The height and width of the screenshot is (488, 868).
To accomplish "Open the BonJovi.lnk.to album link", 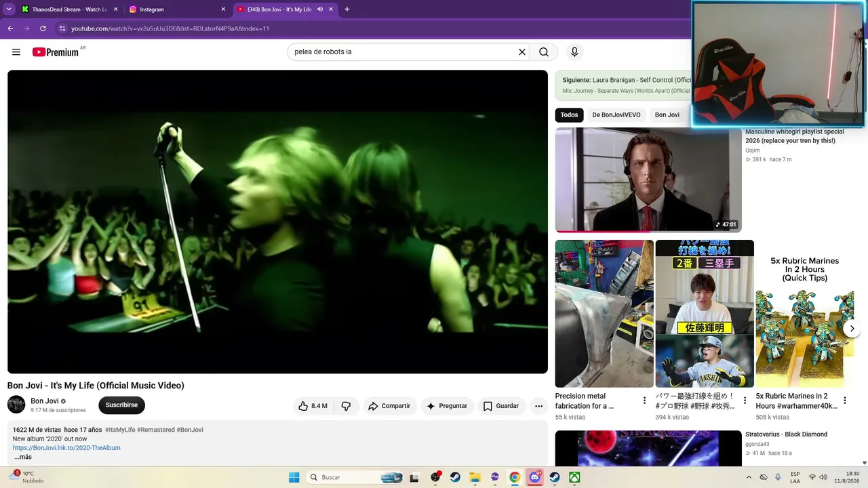I will 66,448.
